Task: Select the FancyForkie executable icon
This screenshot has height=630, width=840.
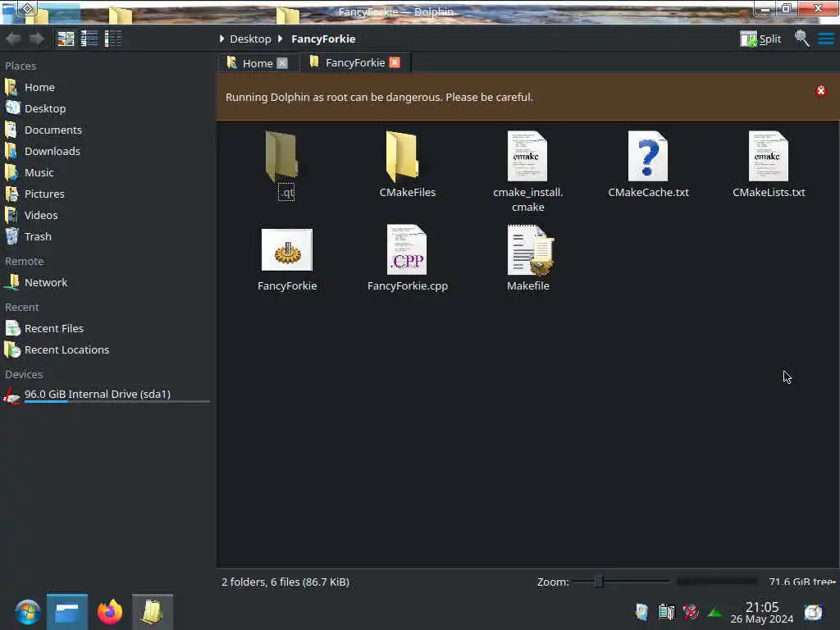Action: click(x=286, y=250)
